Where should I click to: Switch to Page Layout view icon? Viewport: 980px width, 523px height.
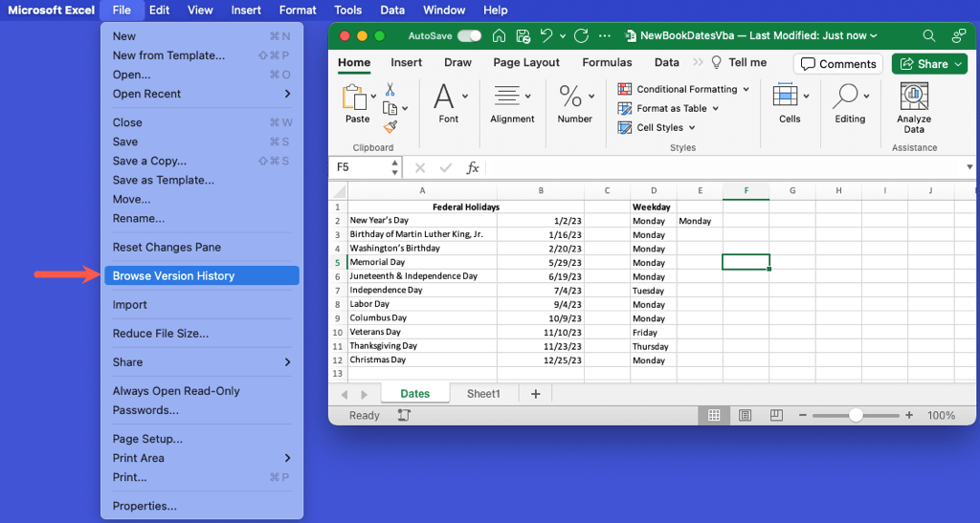tap(745, 416)
